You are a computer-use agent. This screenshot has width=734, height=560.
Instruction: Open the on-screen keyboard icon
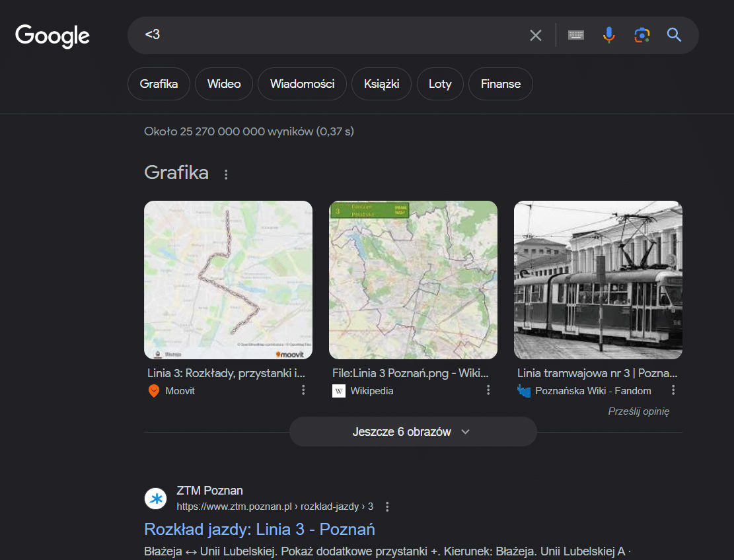point(576,35)
